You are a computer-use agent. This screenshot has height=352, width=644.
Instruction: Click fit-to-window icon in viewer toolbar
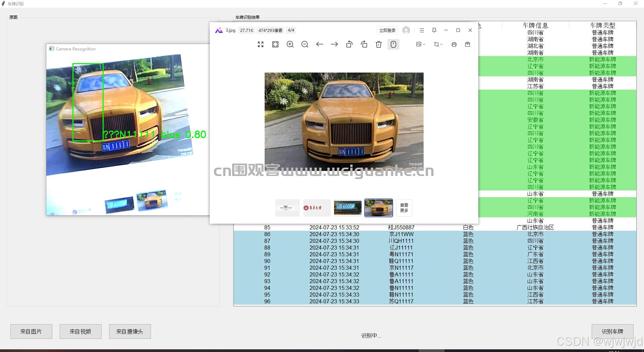coord(275,44)
